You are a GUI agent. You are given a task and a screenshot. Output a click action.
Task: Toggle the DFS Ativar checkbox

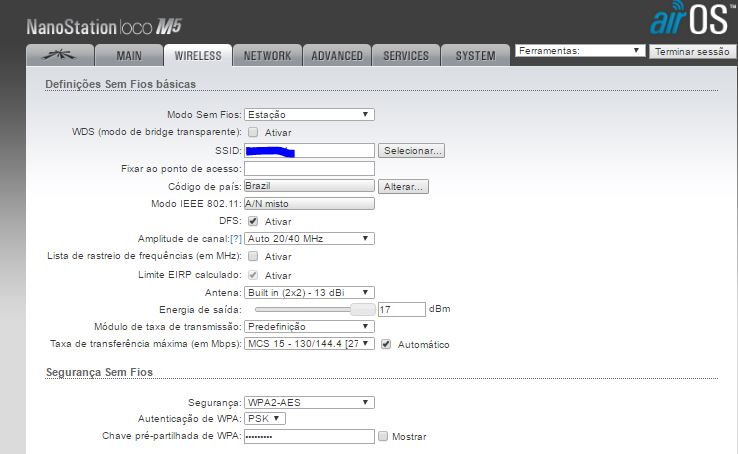tap(253, 221)
